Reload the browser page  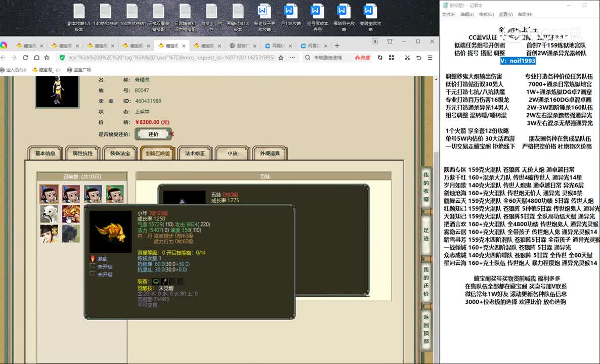point(25,58)
